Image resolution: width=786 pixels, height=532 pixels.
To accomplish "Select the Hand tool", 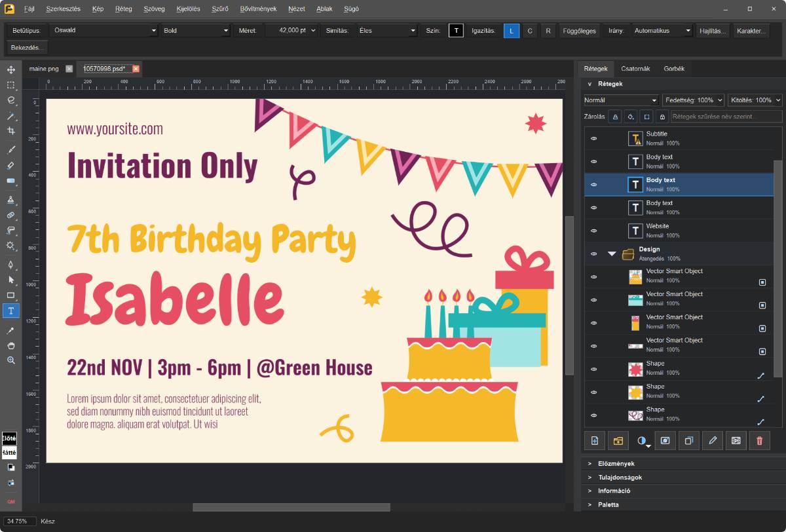I will click(10, 345).
